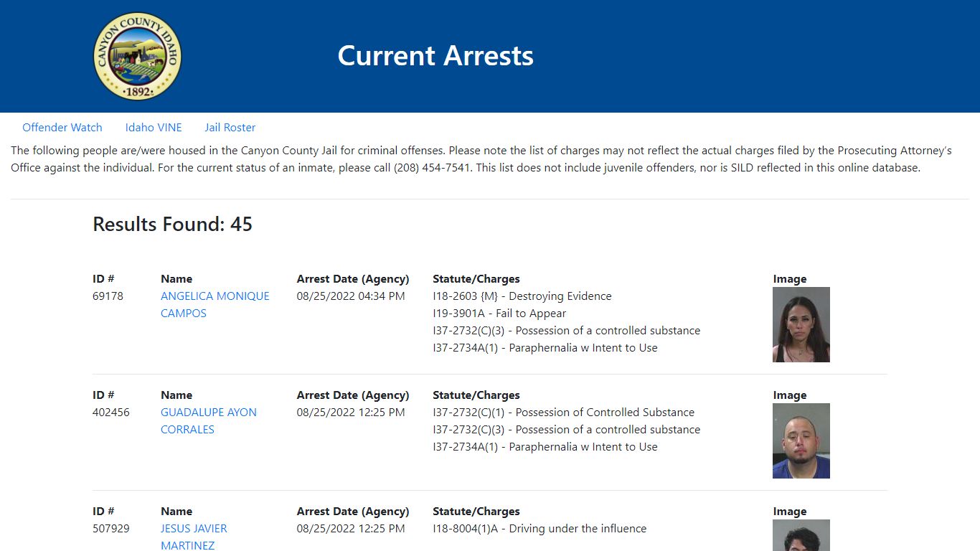The width and height of the screenshot is (980, 551).
Task: Select the Driving under the influence charge
Action: (x=540, y=529)
